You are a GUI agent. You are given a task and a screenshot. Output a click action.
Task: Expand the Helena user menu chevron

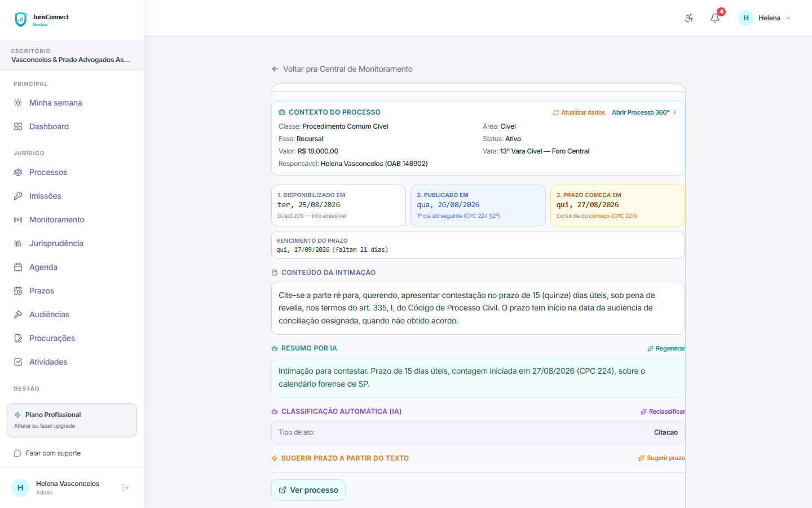click(788, 18)
